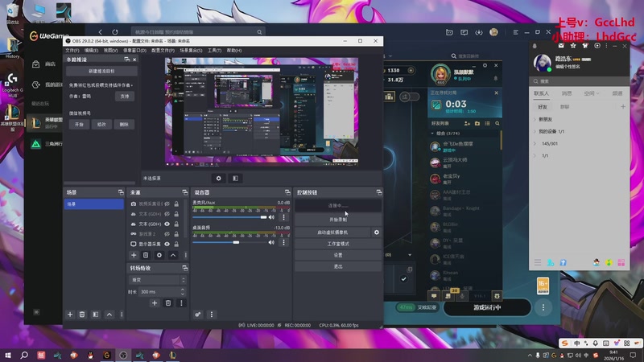This screenshot has height=362, width=644.
Task: Open transition options three-dot menu
Action: 181,303
